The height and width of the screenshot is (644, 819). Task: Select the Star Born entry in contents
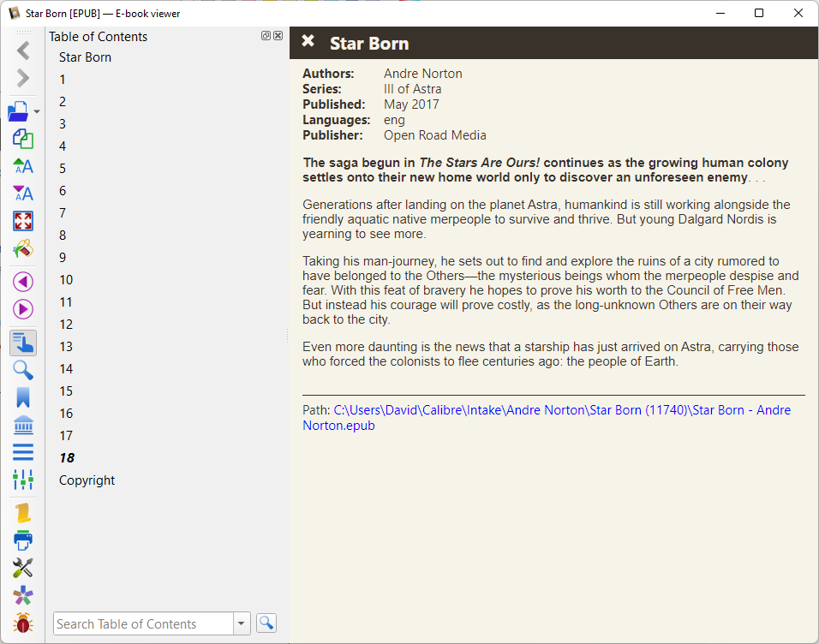pos(85,57)
